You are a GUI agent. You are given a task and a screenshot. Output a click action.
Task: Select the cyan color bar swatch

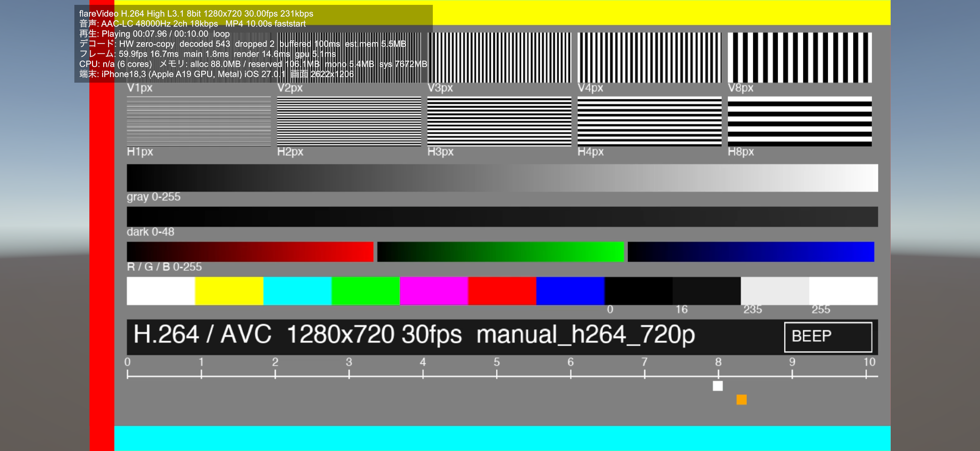click(298, 291)
